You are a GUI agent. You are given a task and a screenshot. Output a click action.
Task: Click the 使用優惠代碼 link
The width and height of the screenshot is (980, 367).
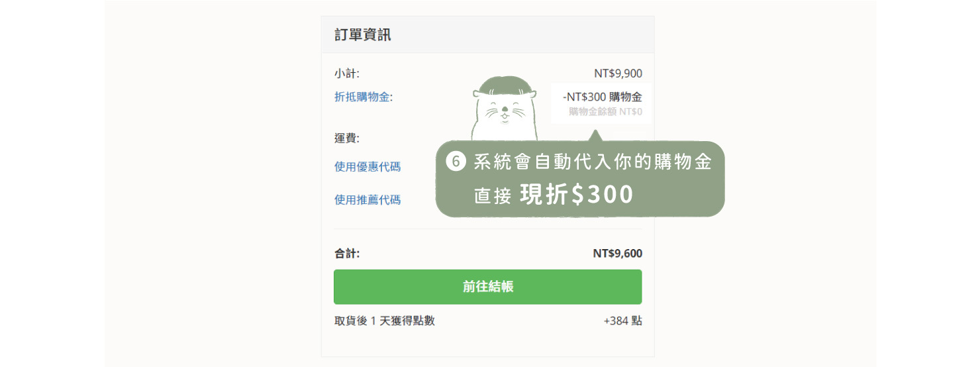[367, 166]
